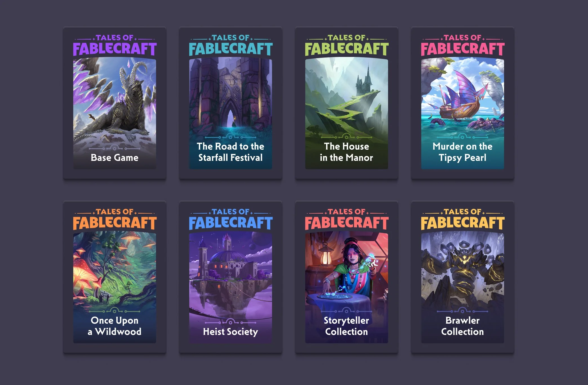
Task: Click the purple Fablecraft logo on Base Game
Action: 115,45
